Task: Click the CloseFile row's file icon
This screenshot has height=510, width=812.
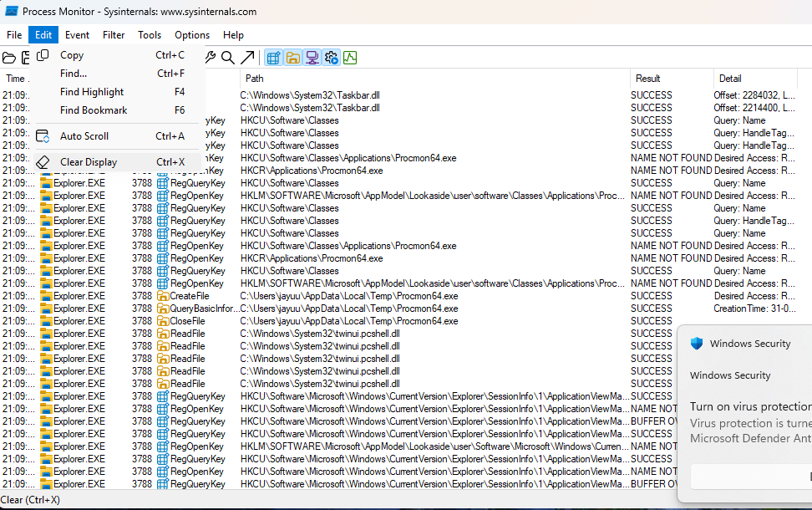Action: [163, 321]
